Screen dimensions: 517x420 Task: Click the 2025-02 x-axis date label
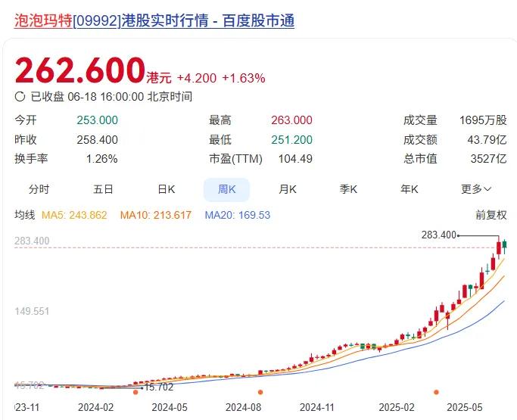(397, 407)
